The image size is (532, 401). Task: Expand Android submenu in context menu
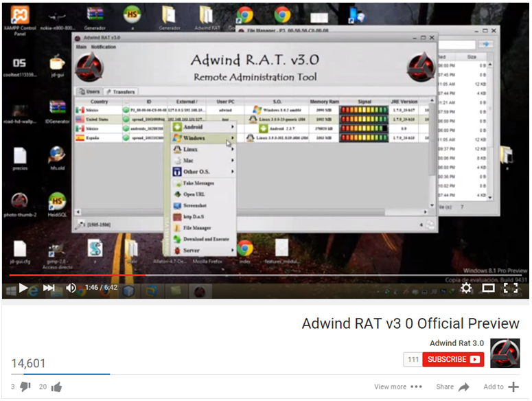point(203,127)
